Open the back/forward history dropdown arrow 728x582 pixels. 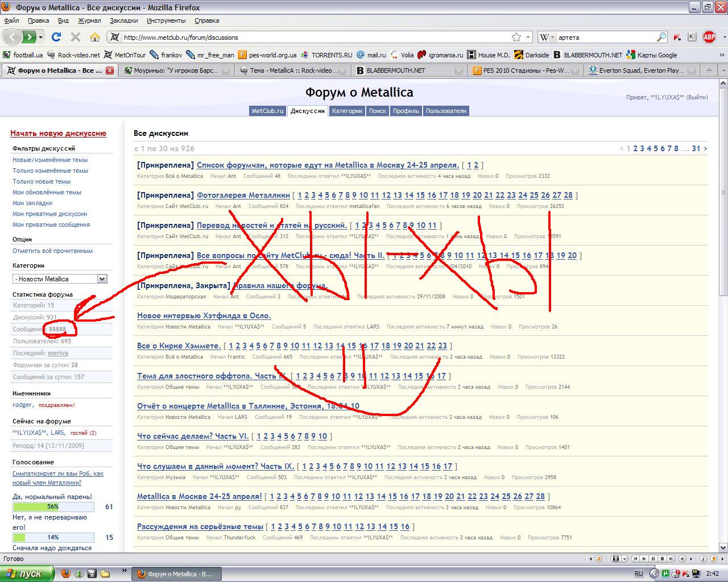point(40,38)
